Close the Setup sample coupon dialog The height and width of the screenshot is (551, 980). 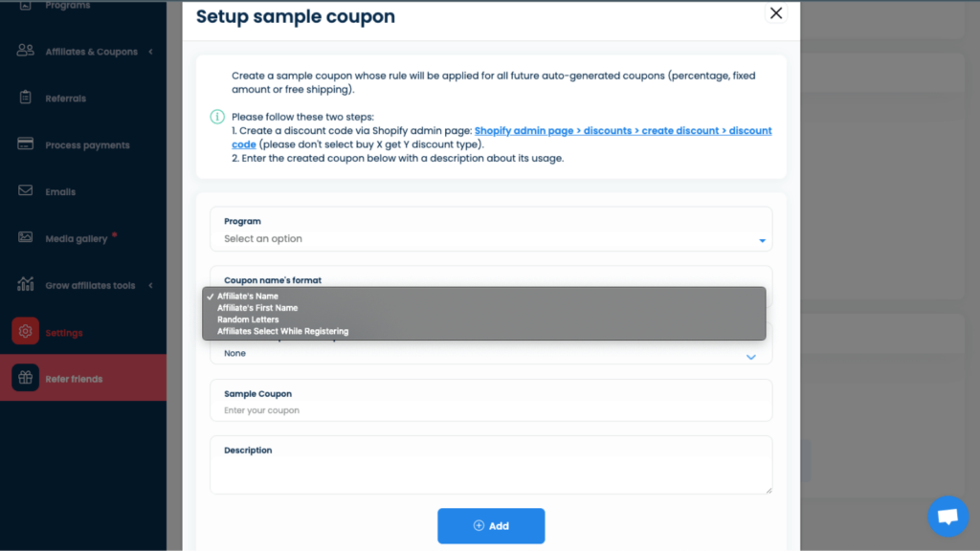(776, 13)
